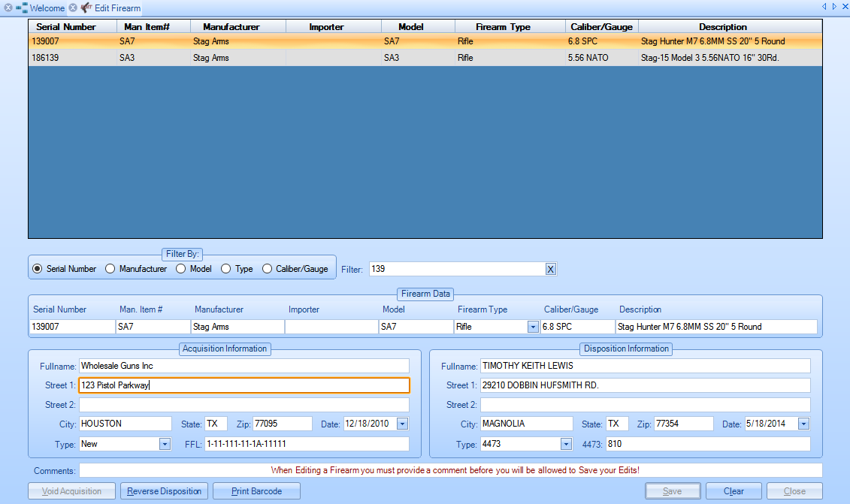Select the Serial Number filter radio button

[37, 269]
